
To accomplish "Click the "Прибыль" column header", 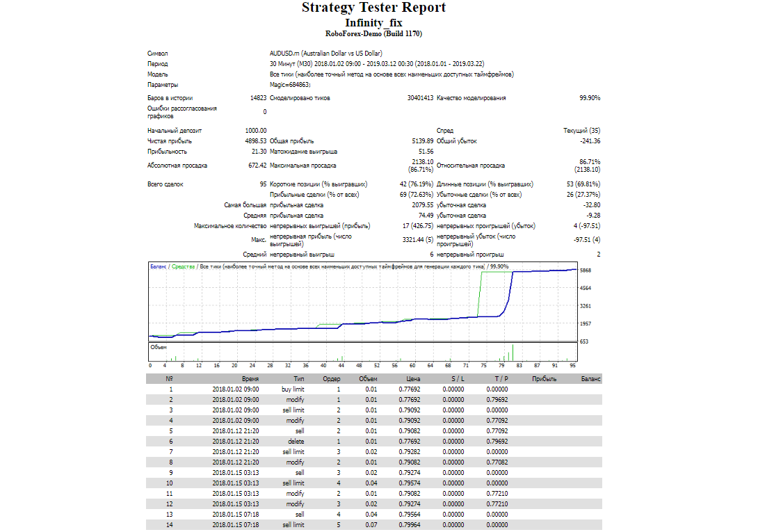I will 544,379.
